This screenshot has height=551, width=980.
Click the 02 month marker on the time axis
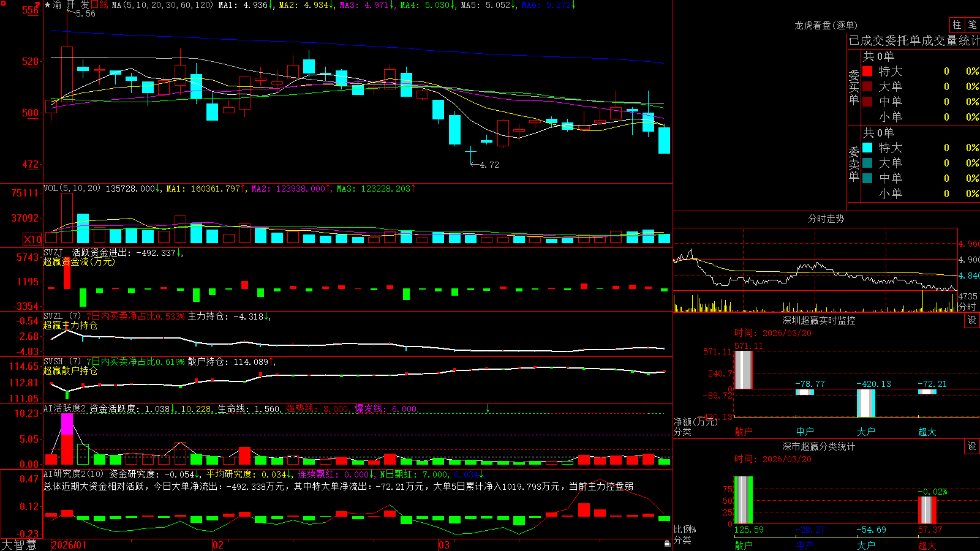coord(218,545)
